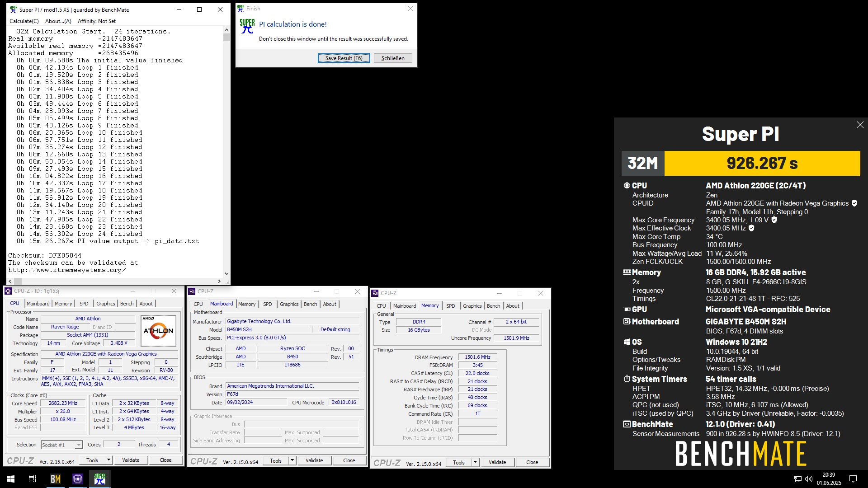Click Validate in first CPU-Z window

[x=131, y=460]
